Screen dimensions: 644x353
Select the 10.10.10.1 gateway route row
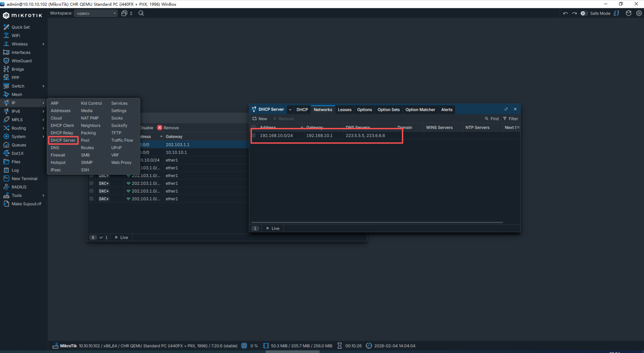[176, 152]
